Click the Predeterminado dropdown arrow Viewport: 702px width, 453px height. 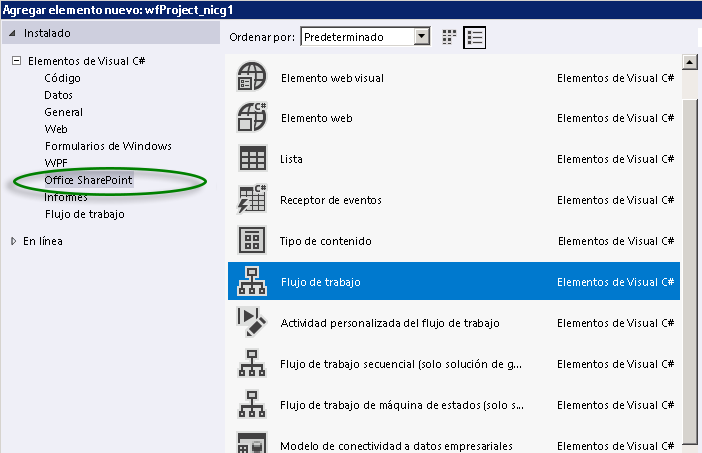click(422, 37)
